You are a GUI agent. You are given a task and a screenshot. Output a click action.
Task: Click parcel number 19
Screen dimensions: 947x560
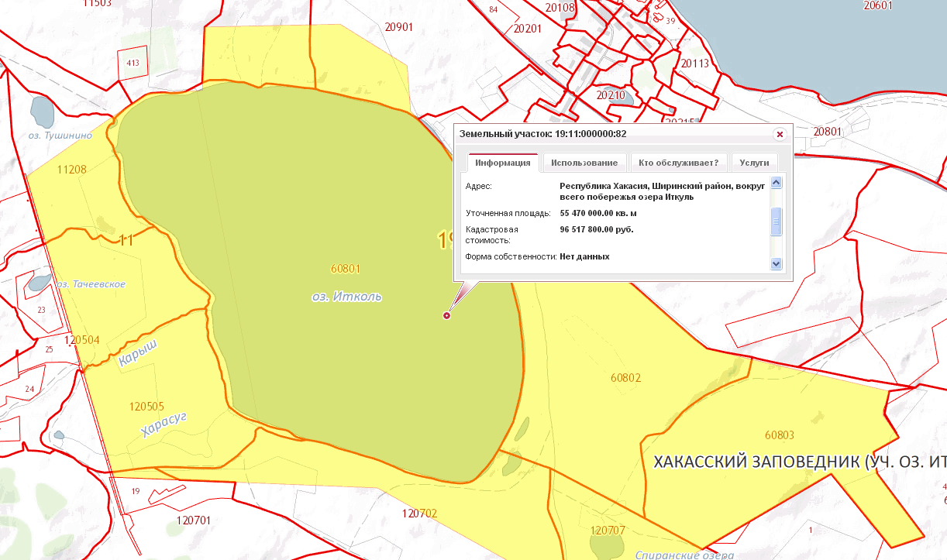(x=136, y=491)
